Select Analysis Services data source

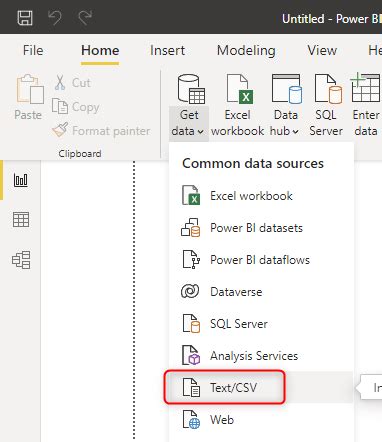(x=261, y=356)
